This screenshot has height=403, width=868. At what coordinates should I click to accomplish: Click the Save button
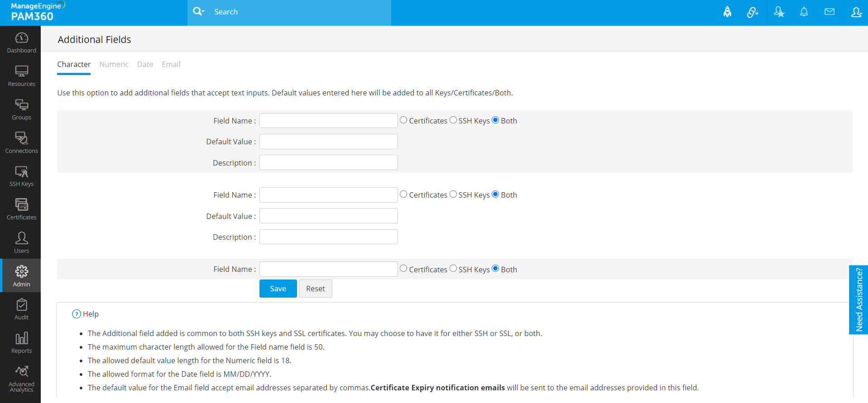pos(278,289)
